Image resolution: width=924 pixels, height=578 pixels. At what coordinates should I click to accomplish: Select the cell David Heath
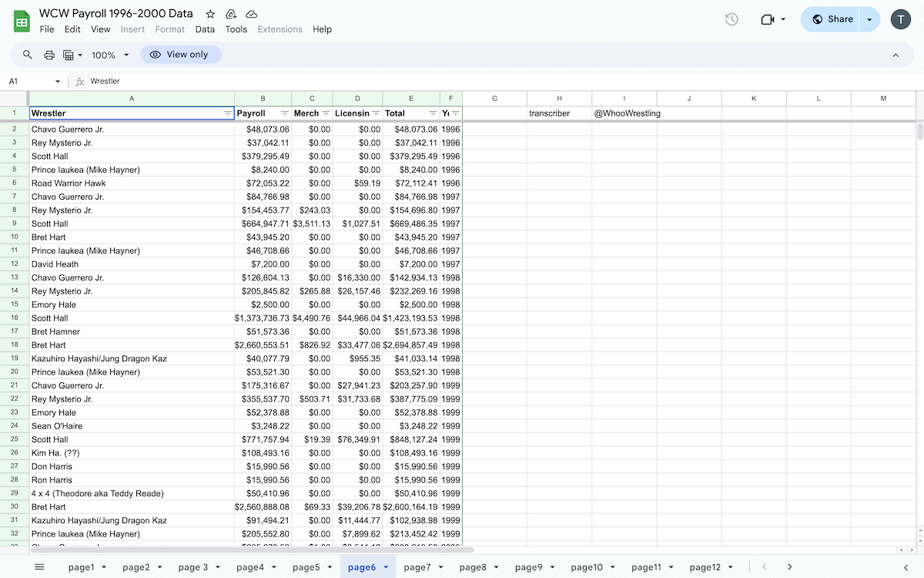point(132,264)
